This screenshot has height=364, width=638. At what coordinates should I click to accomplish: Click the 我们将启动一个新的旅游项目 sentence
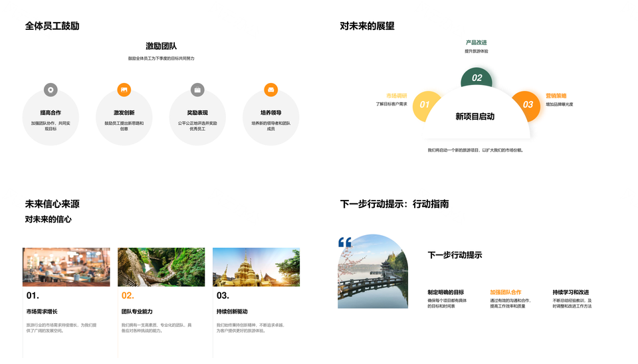[476, 150]
